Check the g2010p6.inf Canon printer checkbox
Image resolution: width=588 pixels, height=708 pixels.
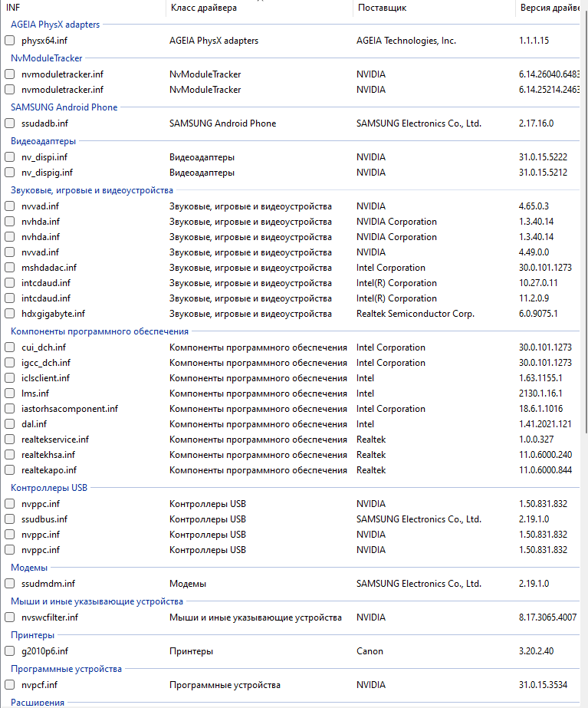click(x=9, y=651)
